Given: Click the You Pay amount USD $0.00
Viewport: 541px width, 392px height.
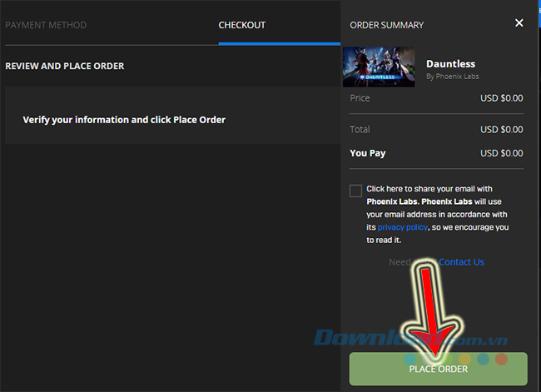Looking at the screenshot, I should point(502,153).
